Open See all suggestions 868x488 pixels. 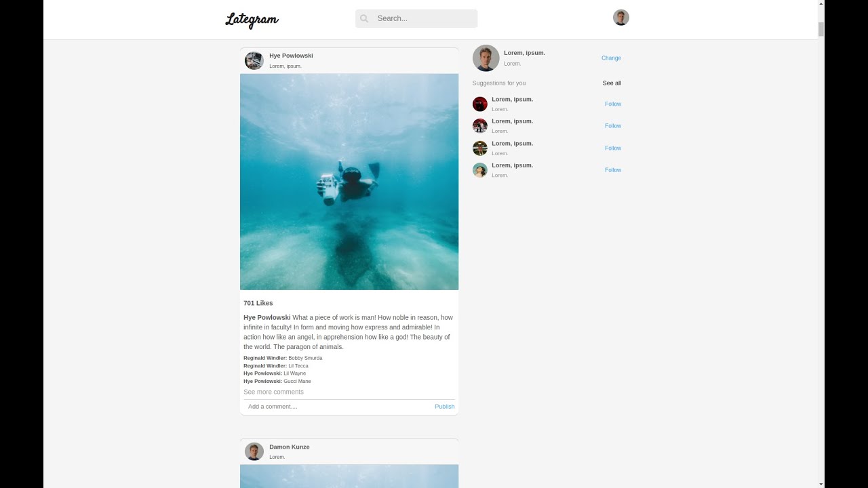point(612,83)
